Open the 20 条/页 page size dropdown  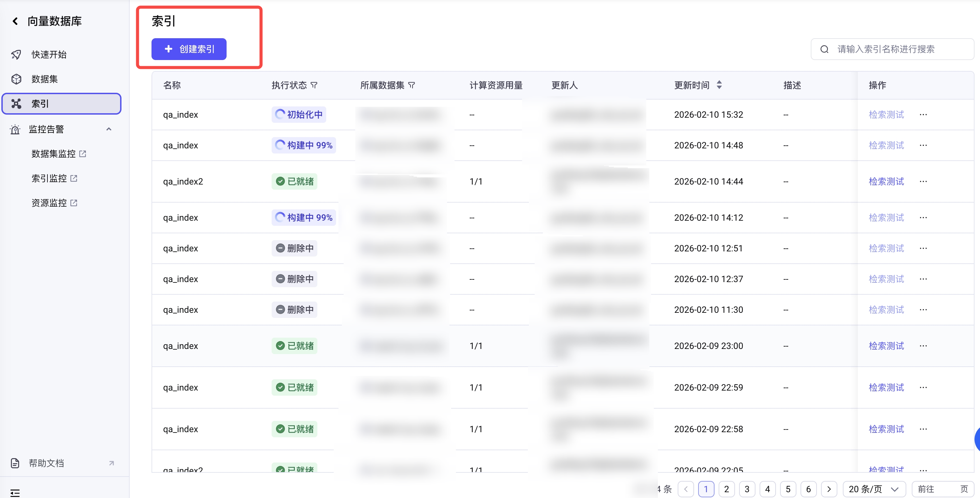point(874,489)
